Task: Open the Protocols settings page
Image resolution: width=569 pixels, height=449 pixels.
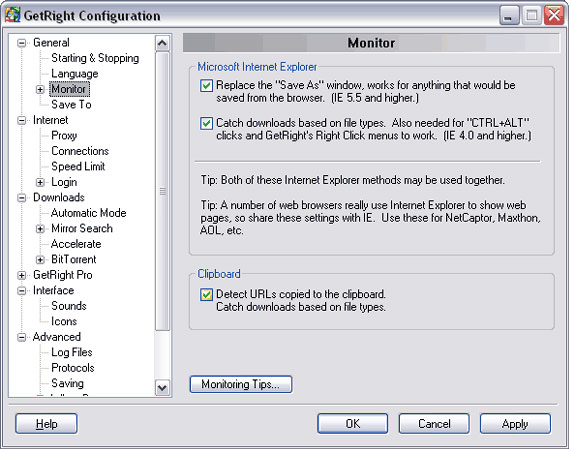Action: pos(73,368)
